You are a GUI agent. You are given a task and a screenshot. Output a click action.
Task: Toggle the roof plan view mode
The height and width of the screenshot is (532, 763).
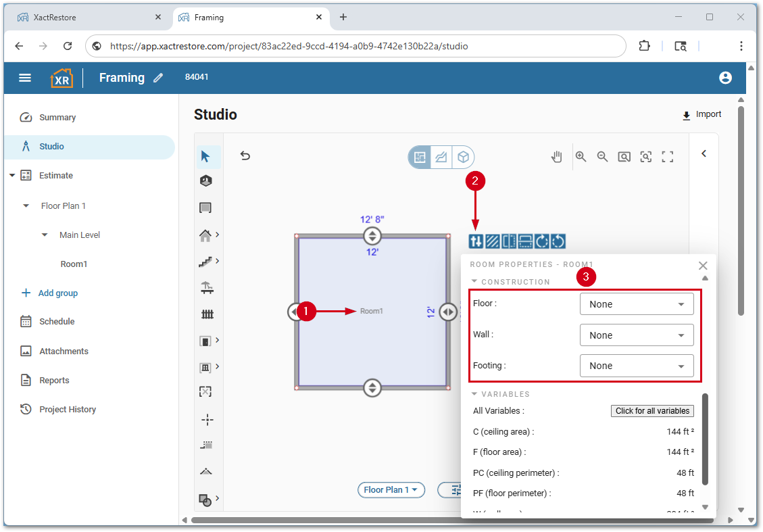pyautogui.click(x=441, y=157)
